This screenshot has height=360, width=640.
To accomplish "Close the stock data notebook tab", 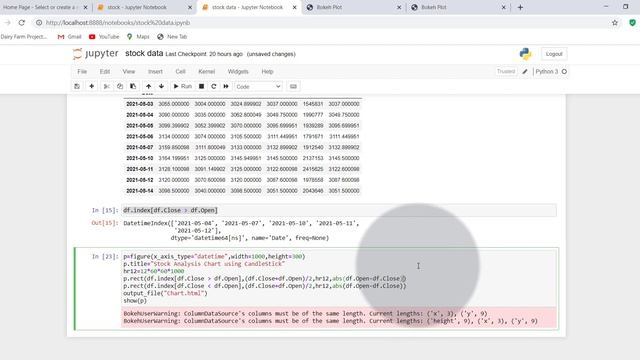I will [295, 7].
